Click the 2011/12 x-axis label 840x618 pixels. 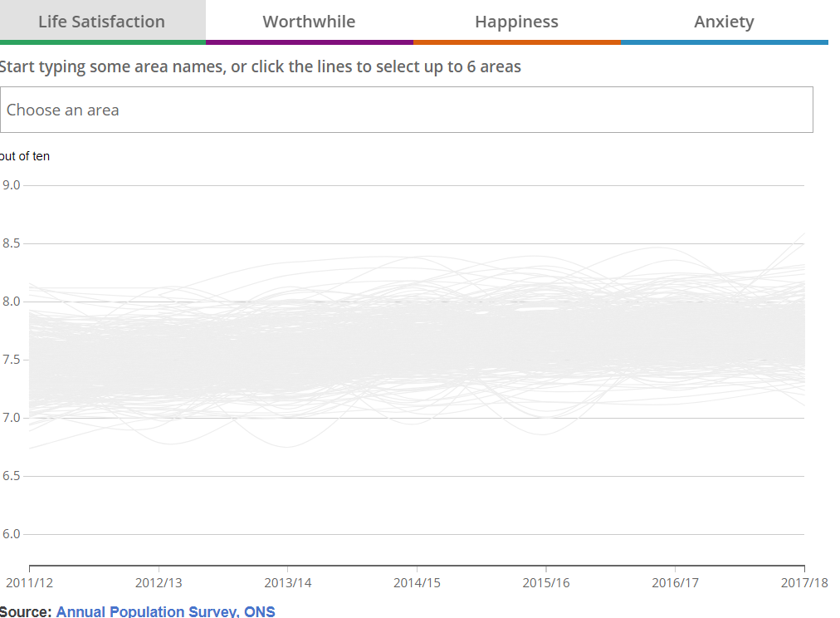tap(29, 583)
